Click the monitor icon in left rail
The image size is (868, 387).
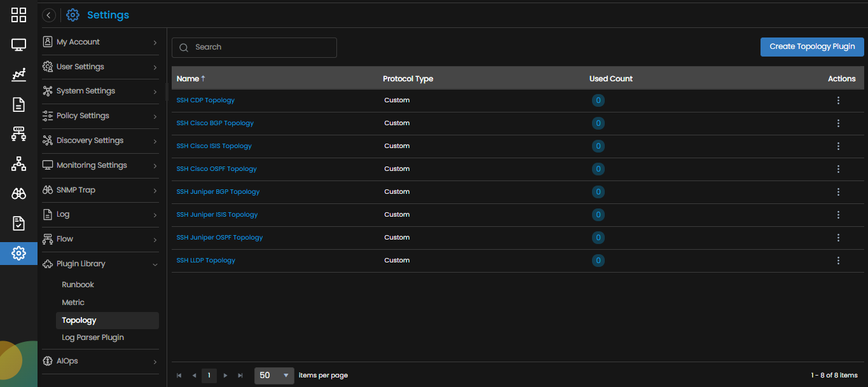pos(18,45)
